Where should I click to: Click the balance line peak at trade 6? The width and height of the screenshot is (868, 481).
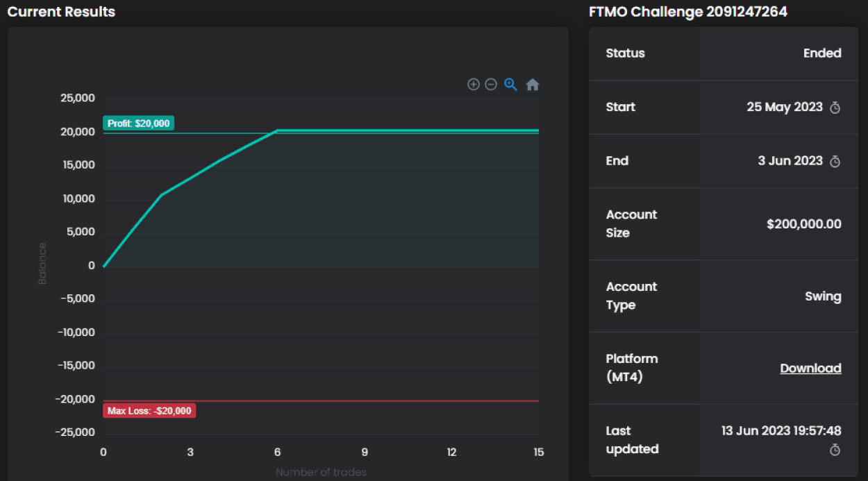pyautogui.click(x=277, y=130)
